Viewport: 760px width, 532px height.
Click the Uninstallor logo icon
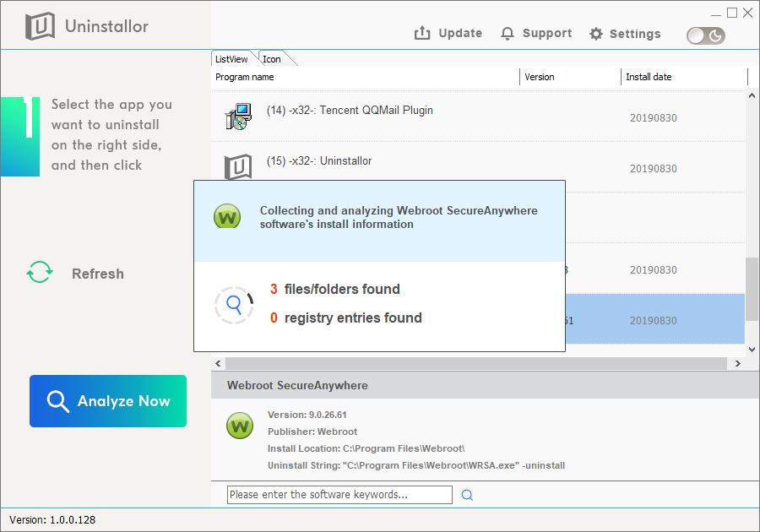point(40,26)
